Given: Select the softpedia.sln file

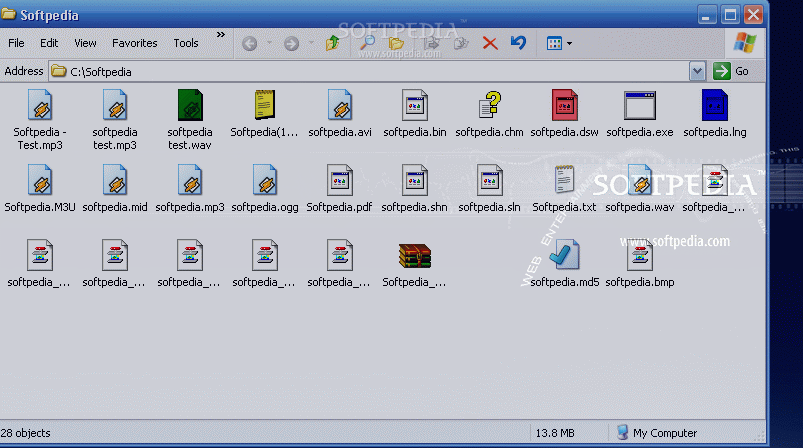Looking at the screenshot, I should [x=490, y=188].
